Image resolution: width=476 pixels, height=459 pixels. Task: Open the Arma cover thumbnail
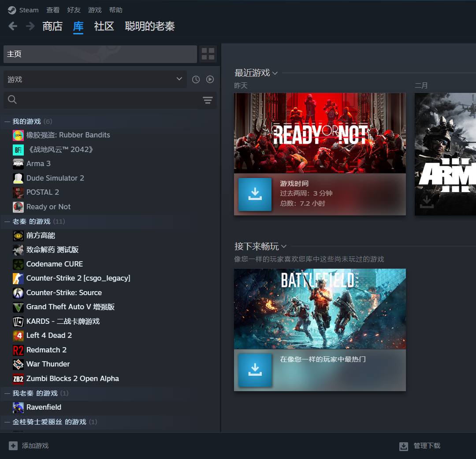click(x=445, y=154)
